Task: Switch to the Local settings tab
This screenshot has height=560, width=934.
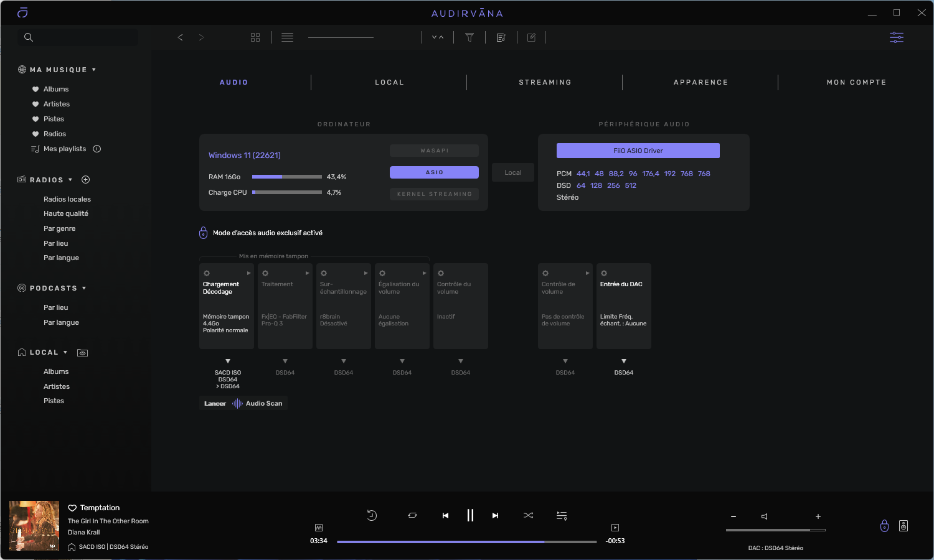Action: pos(390,82)
